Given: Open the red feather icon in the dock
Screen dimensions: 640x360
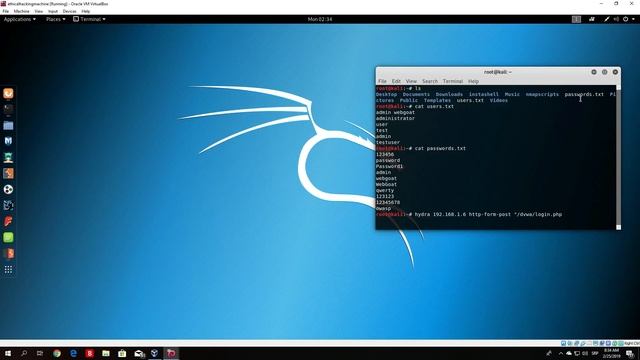Looking at the screenshot, I should 8,221.
